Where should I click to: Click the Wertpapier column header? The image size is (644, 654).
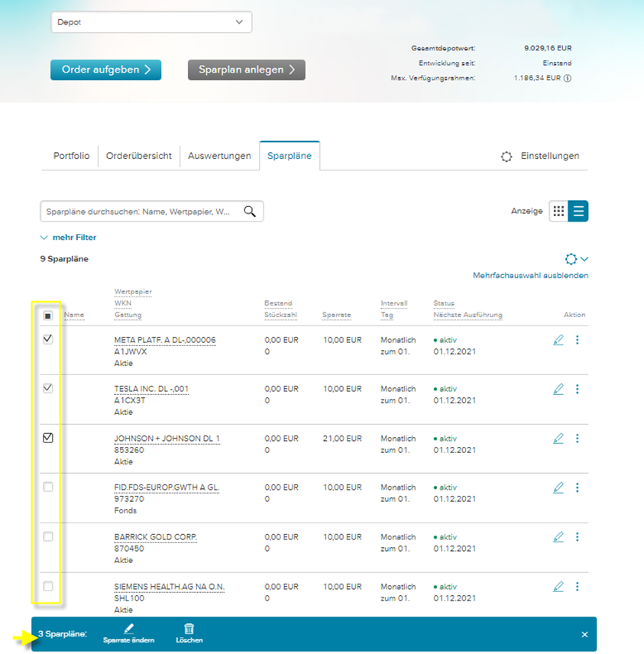pos(133,292)
